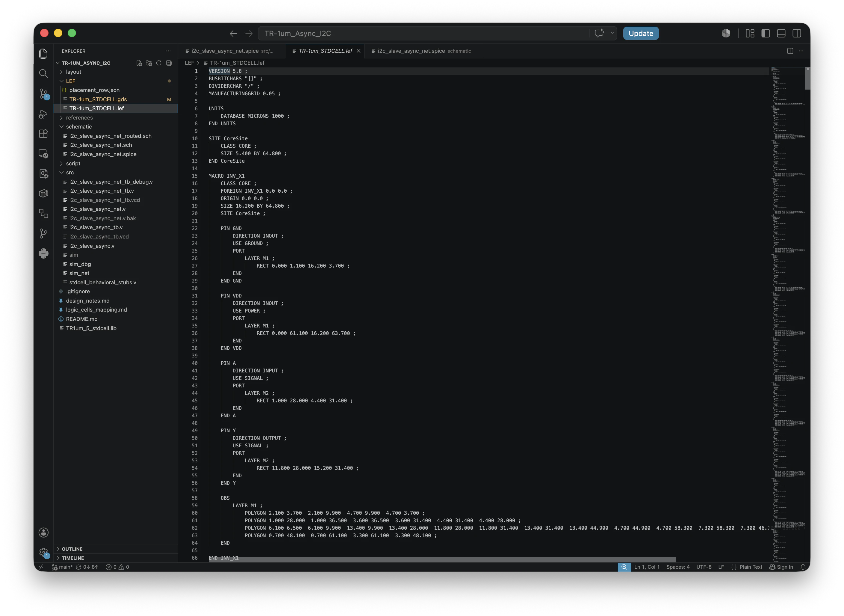The image size is (844, 616).
Task: Switch to the first i2c_slave_async_net.spice tab
Action: tap(232, 51)
